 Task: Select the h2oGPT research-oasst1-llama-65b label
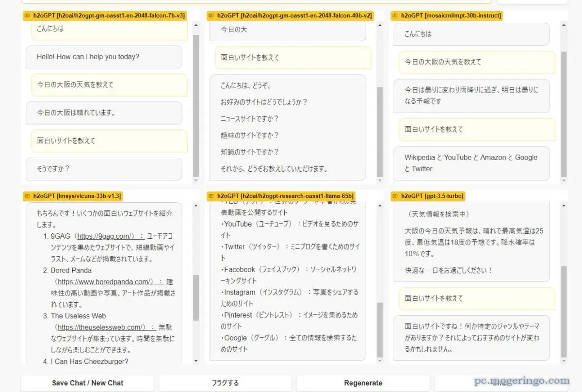coord(281,196)
